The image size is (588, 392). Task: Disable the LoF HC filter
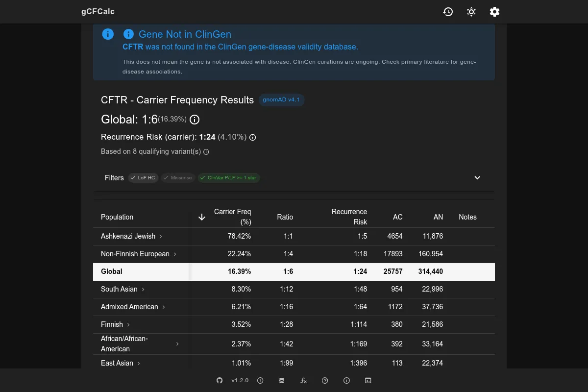pyautogui.click(x=143, y=178)
